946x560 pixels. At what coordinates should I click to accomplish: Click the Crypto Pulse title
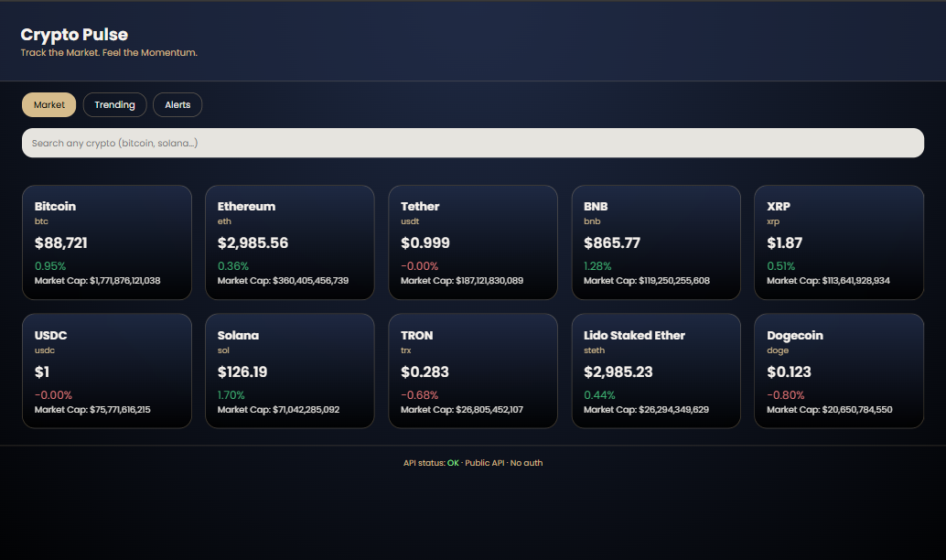tap(74, 35)
